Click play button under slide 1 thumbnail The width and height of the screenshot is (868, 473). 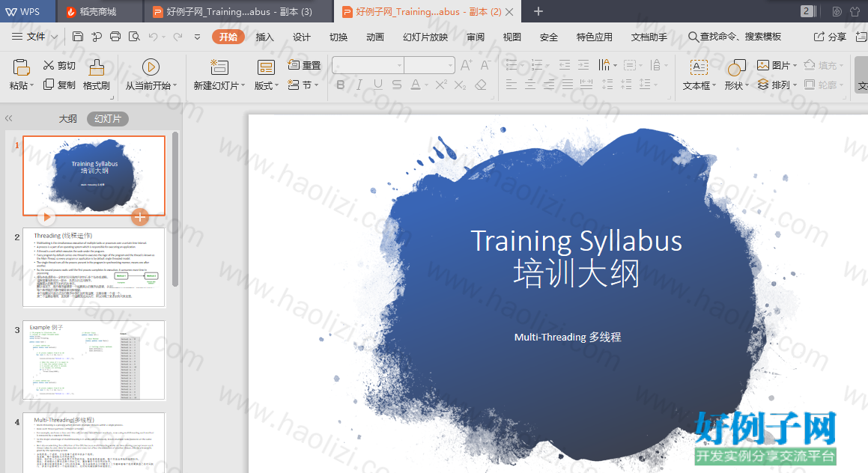pyautogui.click(x=46, y=217)
